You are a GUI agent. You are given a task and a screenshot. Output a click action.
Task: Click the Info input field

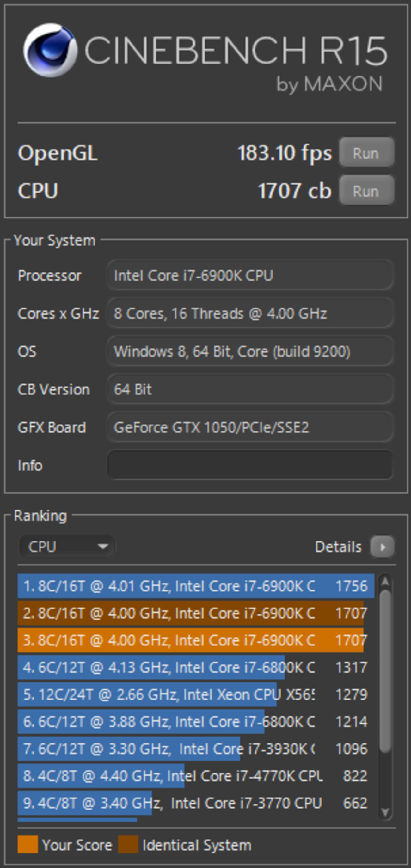pos(250,465)
